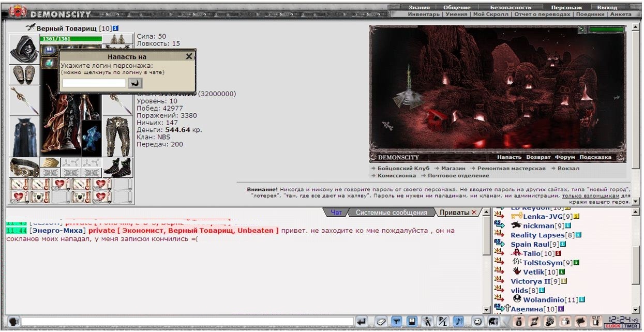Open info for Верный Товарищ
This screenshot has width=644, height=332.
coord(115,28)
